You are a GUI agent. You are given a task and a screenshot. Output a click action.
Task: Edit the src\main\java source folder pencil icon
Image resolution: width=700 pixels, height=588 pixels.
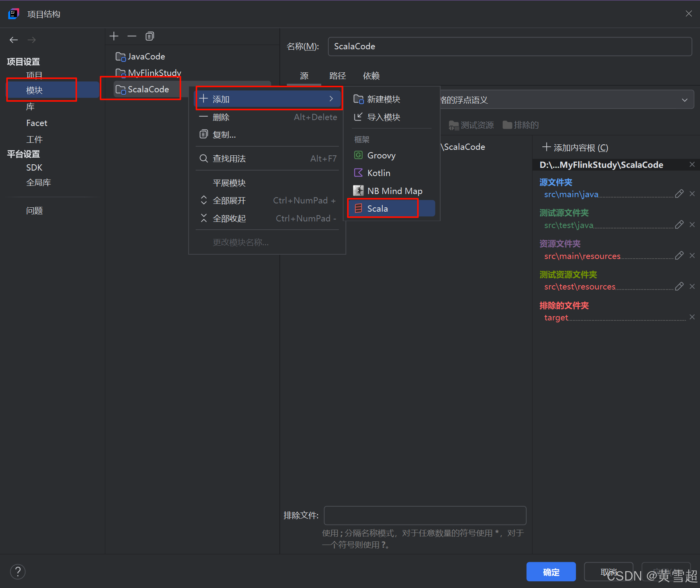(679, 194)
